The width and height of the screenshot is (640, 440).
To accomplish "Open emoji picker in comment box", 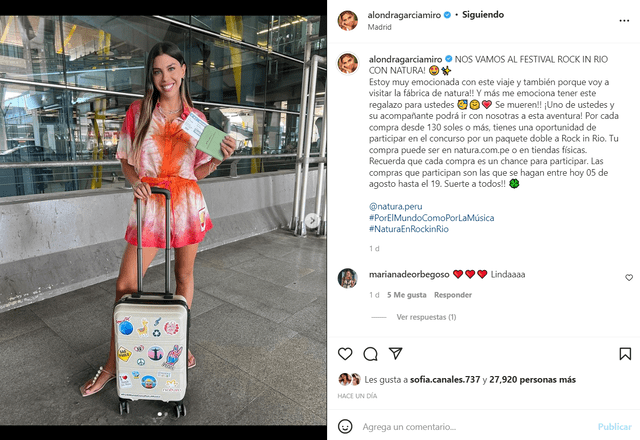I will [x=345, y=427].
